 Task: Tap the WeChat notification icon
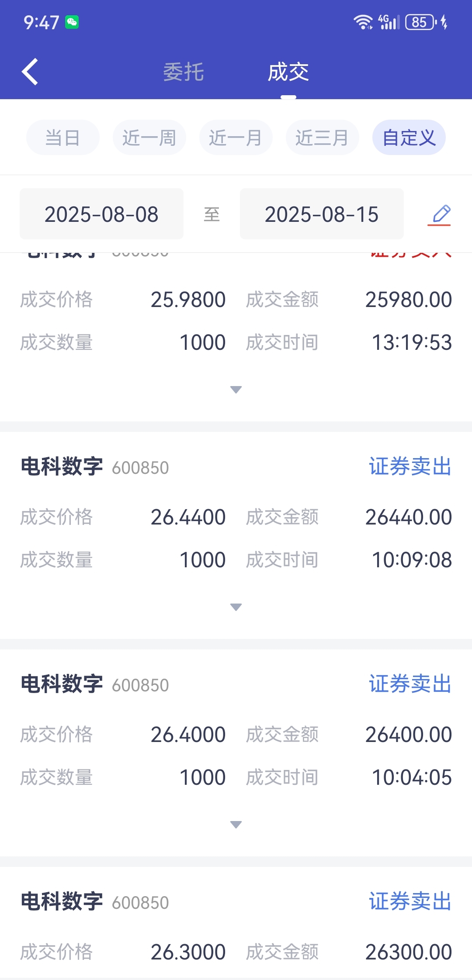[72, 22]
